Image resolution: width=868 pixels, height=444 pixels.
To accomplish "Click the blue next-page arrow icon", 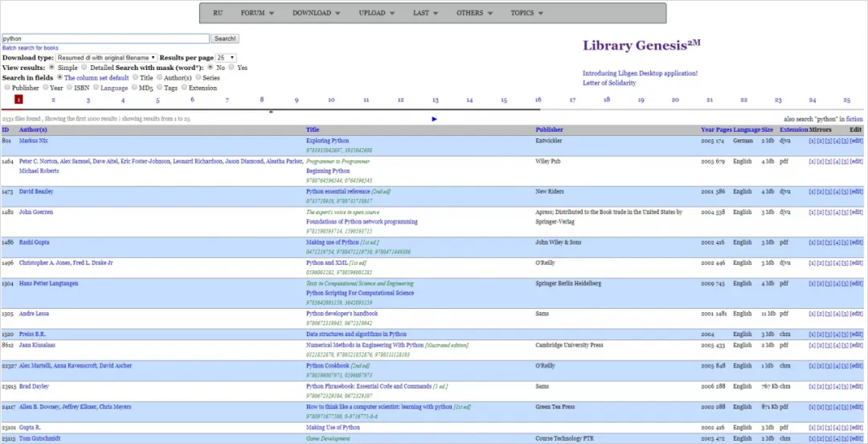I will [435, 118].
